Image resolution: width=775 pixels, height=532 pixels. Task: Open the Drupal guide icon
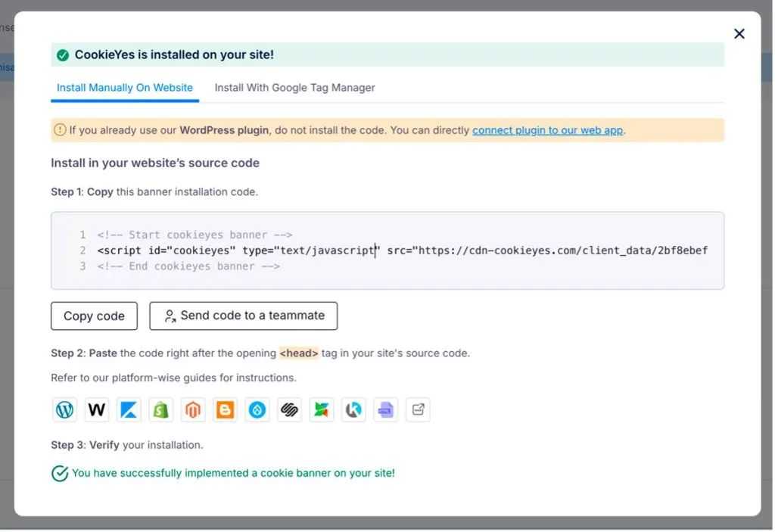[x=257, y=410]
